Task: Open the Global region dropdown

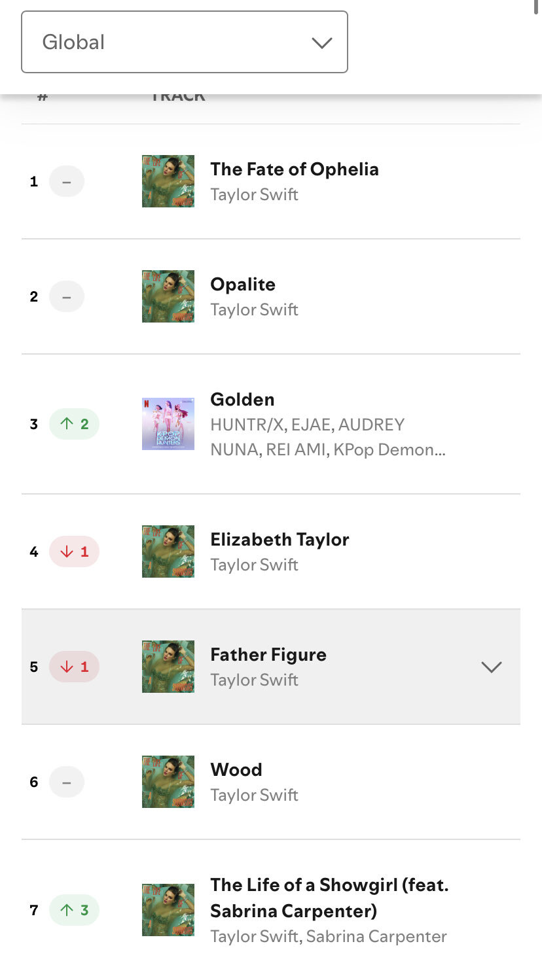Action: (184, 42)
